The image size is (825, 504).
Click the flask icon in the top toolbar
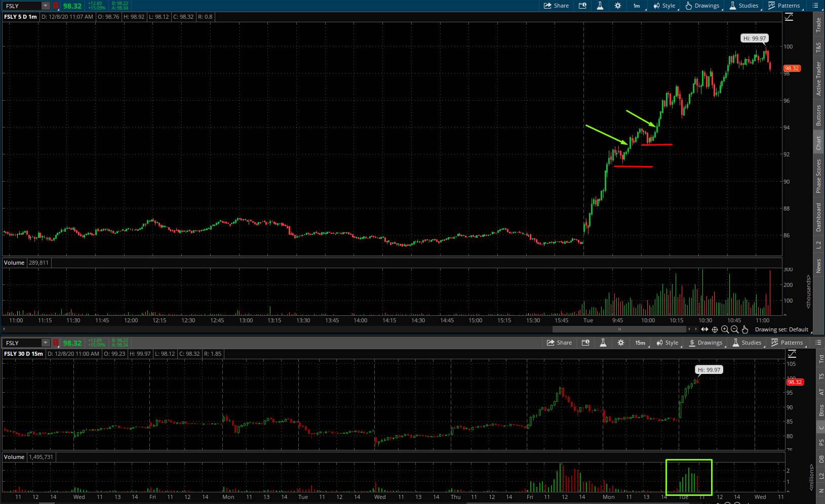[600, 6]
